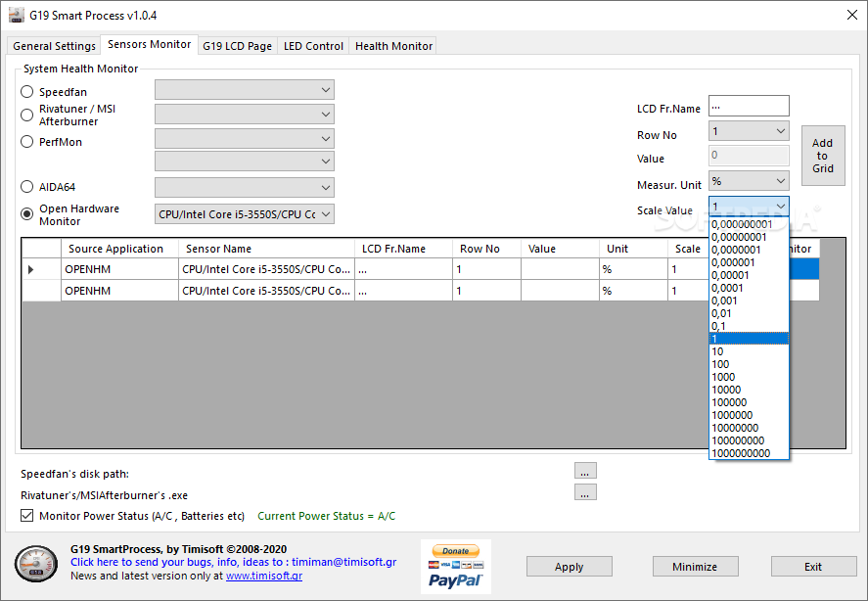
Task: Click the Add to Grid button
Action: pyautogui.click(x=823, y=156)
